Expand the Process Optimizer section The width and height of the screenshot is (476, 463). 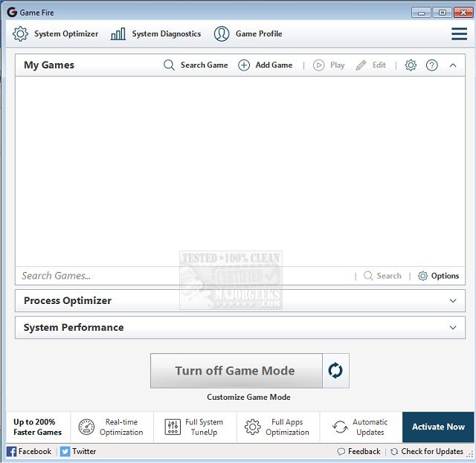pyautogui.click(x=453, y=301)
